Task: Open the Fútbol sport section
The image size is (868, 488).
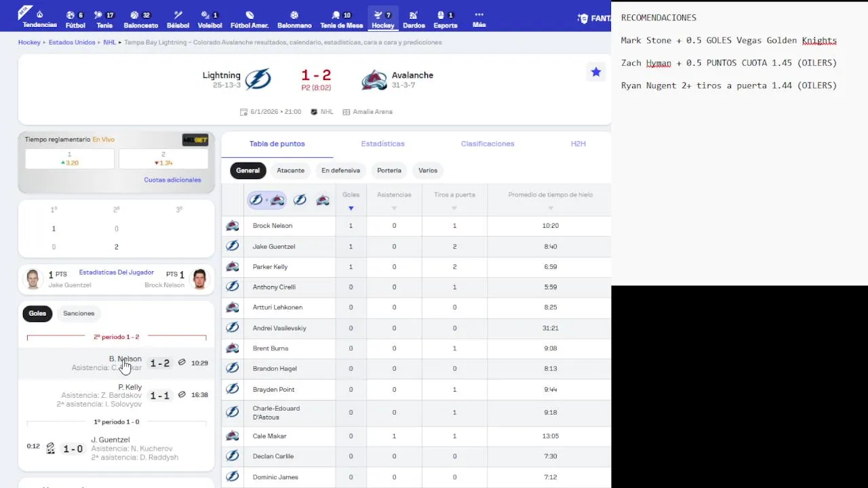Action: tap(75, 19)
